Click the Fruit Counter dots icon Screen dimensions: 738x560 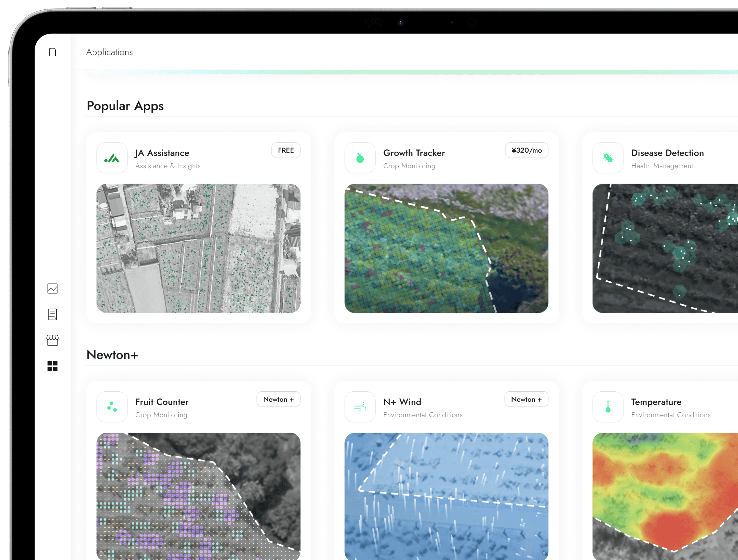pos(112,407)
